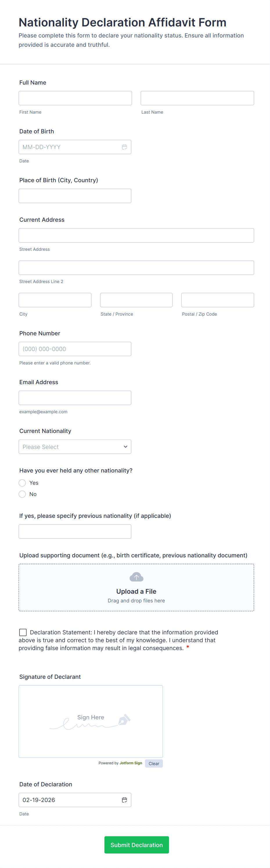Click the Date of Declaration calendar icon
Image resolution: width=270 pixels, height=868 pixels.
click(124, 800)
